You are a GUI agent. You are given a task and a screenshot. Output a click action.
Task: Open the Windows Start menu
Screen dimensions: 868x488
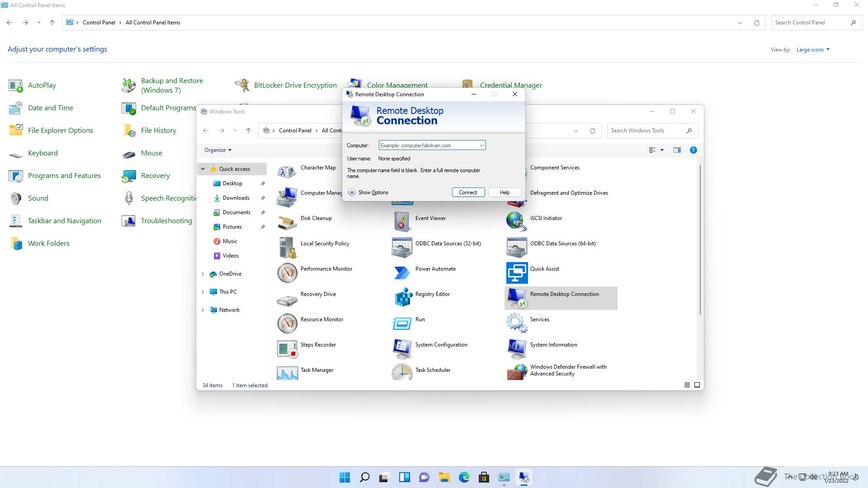pyautogui.click(x=344, y=478)
